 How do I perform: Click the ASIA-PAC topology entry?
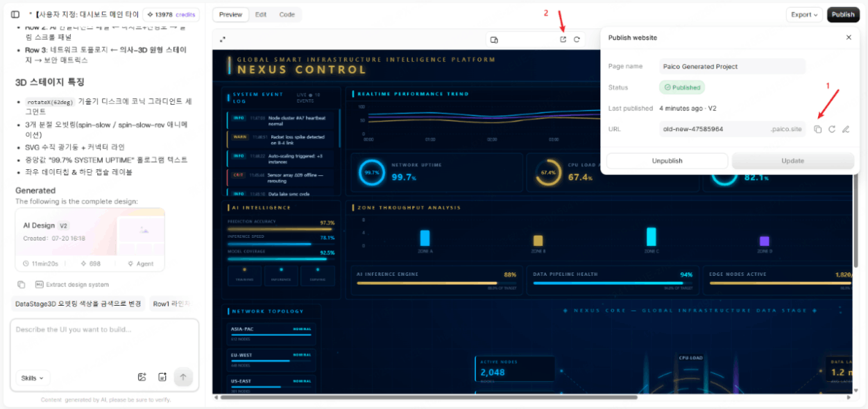click(x=271, y=333)
